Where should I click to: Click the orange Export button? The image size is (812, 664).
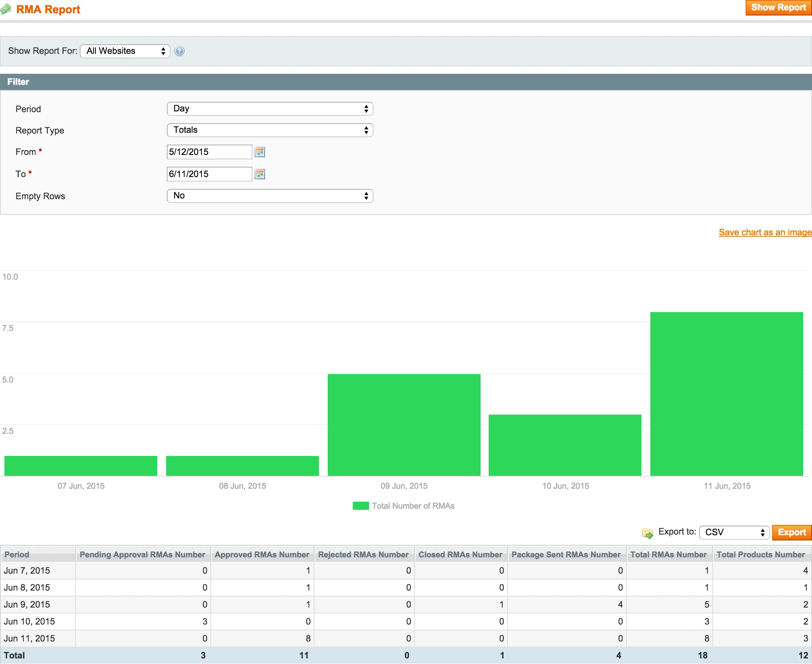click(x=791, y=532)
